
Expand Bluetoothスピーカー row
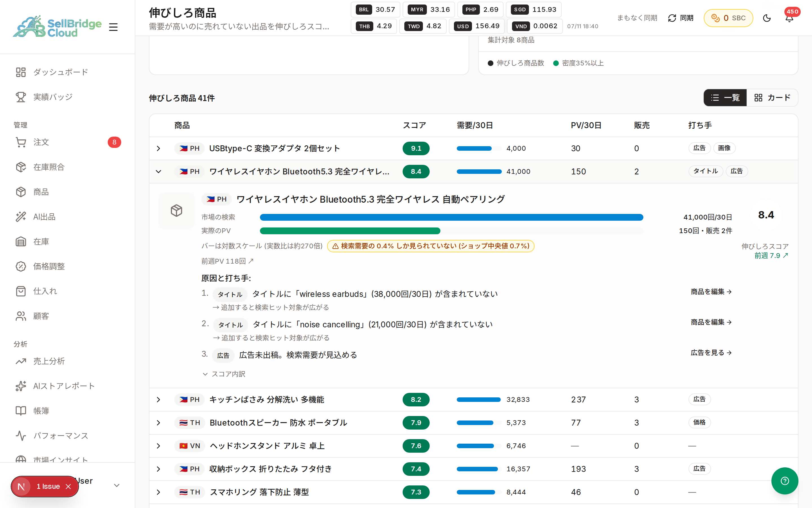(158, 423)
